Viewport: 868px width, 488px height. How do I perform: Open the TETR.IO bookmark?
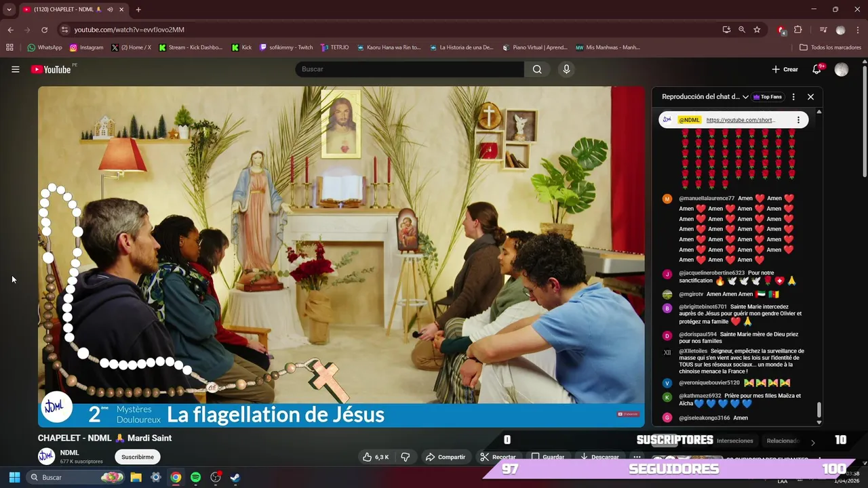point(334,47)
